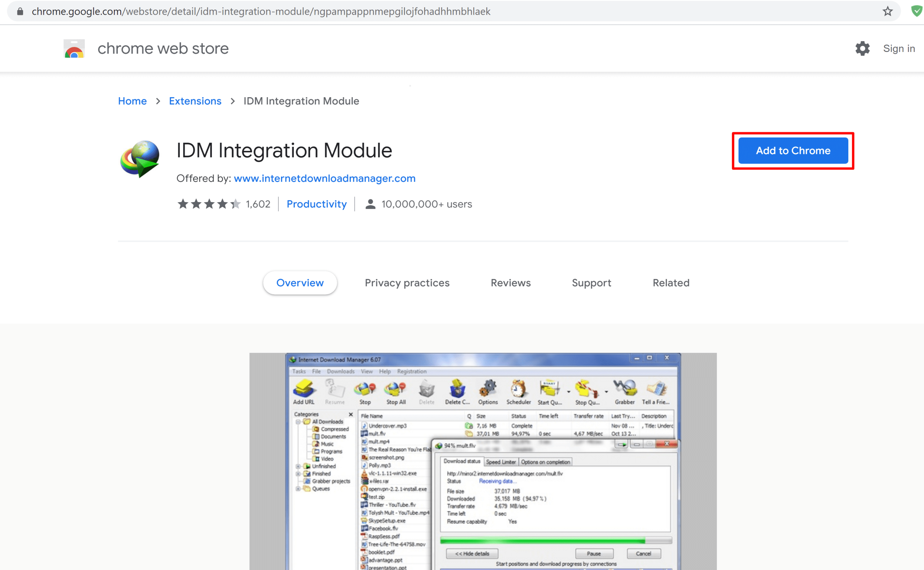Click the IDM globe extension icon
Screen dimensions: 924x570
tap(140, 158)
